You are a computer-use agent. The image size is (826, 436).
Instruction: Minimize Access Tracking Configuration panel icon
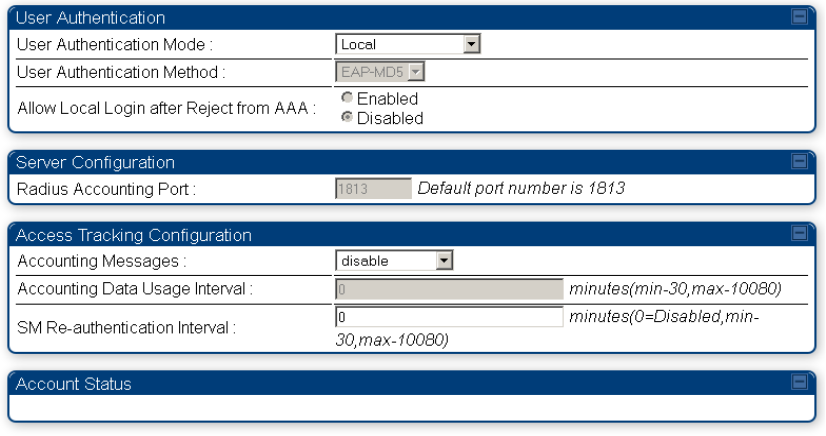pyautogui.click(x=799, y=233)
